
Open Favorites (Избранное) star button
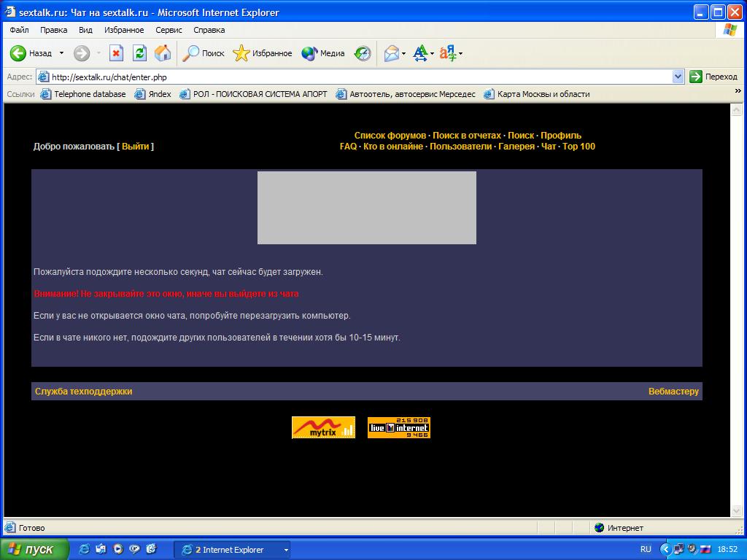click(x=263, y=53)
